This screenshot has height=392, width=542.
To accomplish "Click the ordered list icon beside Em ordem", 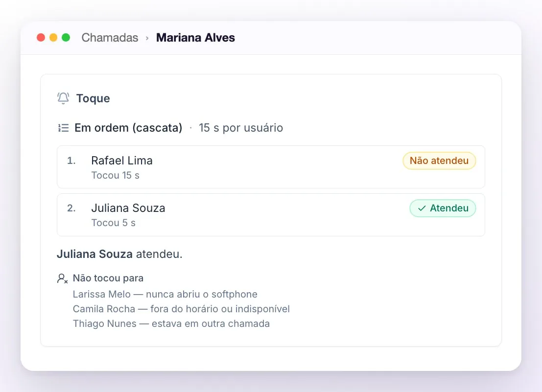I will [63, 128].
